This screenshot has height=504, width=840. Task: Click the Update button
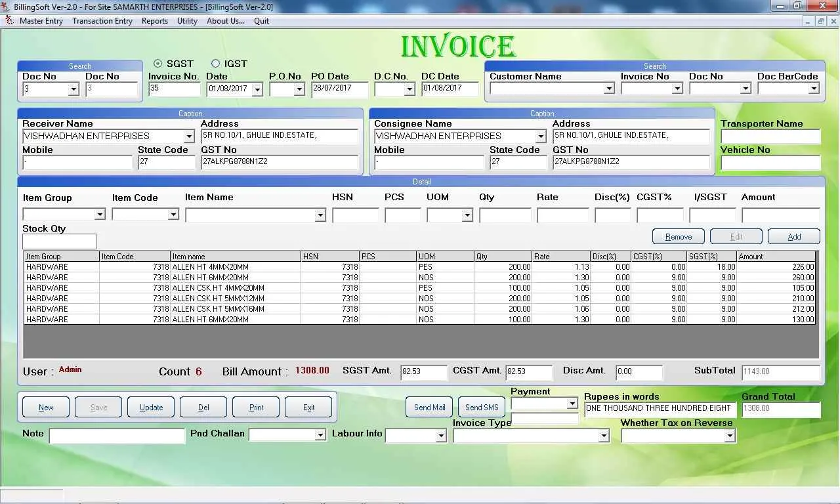150,407
